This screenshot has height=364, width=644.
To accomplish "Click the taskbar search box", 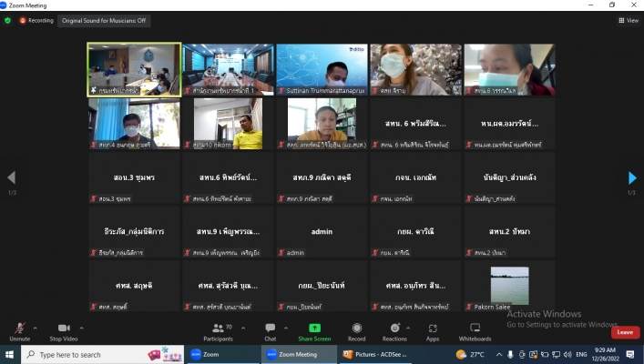I will click(102, 355).
